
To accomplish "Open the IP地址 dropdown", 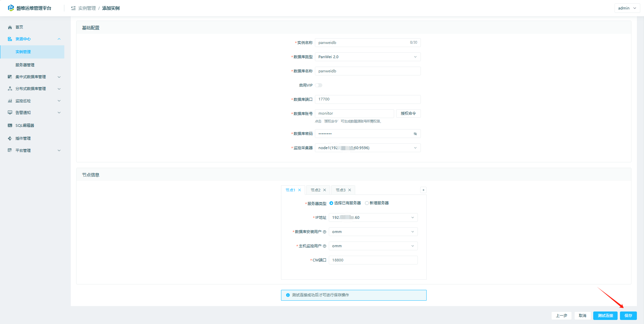I will pos(373,217).
